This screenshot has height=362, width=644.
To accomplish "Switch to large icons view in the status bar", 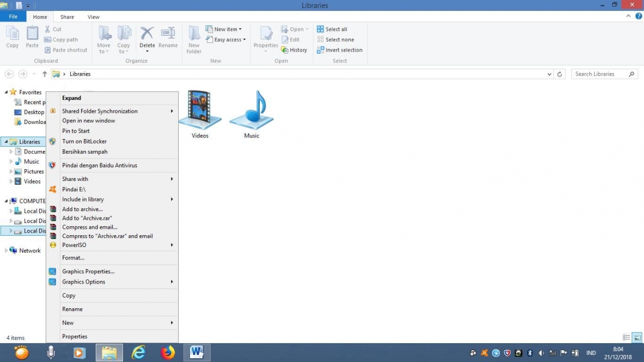I will pyautogui.click(x=637, y=337).
